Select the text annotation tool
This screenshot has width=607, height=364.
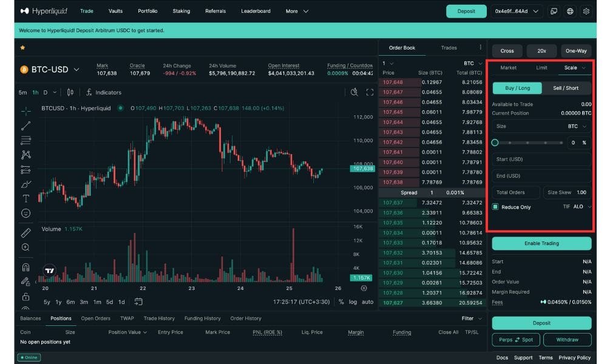(26, 198)
